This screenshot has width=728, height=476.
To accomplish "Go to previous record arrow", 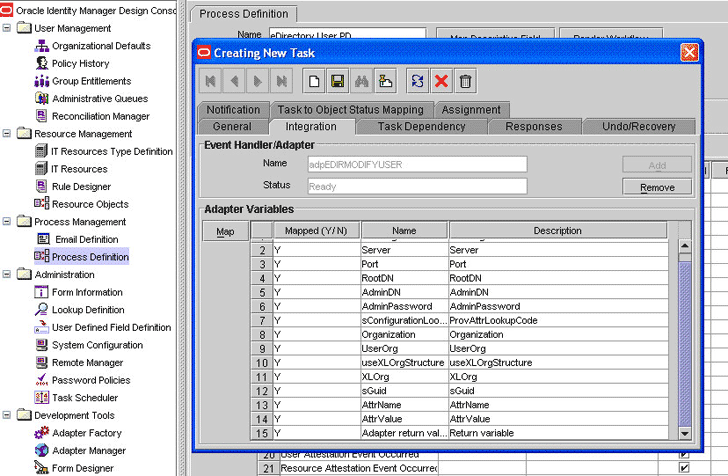I will [x=234, y=81].
